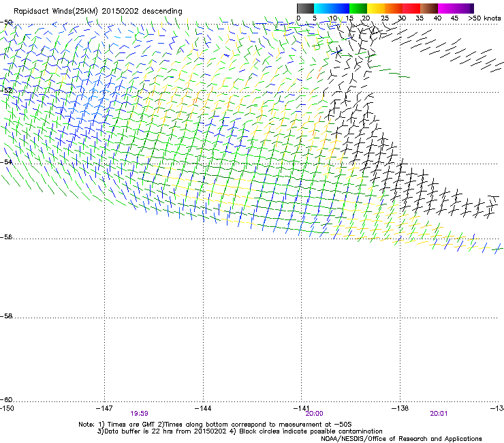This screenshot has height=443, width=504.
Task: Click the '5' legend tick label
Action: click(315, 18)
